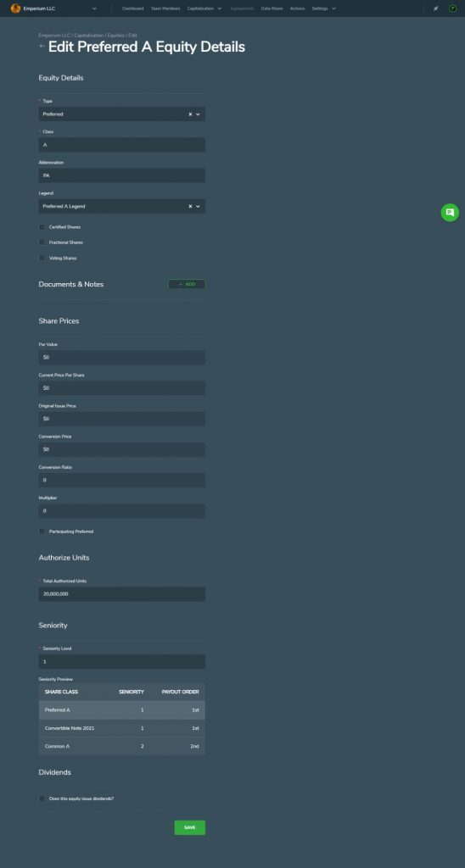Click the green Save button
Viewport: 465px width, 868px height.
click(189, 827)
